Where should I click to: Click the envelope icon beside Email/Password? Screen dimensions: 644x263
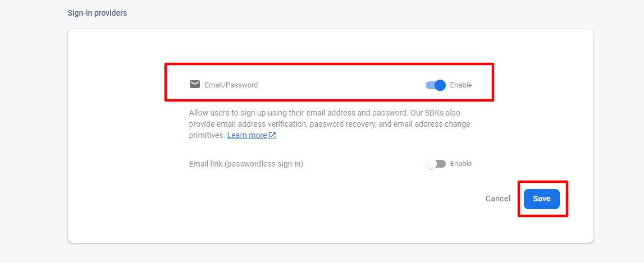pyautogui.click(x=195, y=85)
